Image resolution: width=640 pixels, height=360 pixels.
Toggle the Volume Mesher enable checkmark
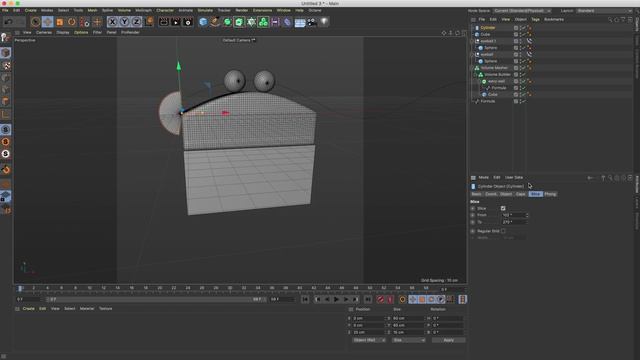(x=524, y=68)
